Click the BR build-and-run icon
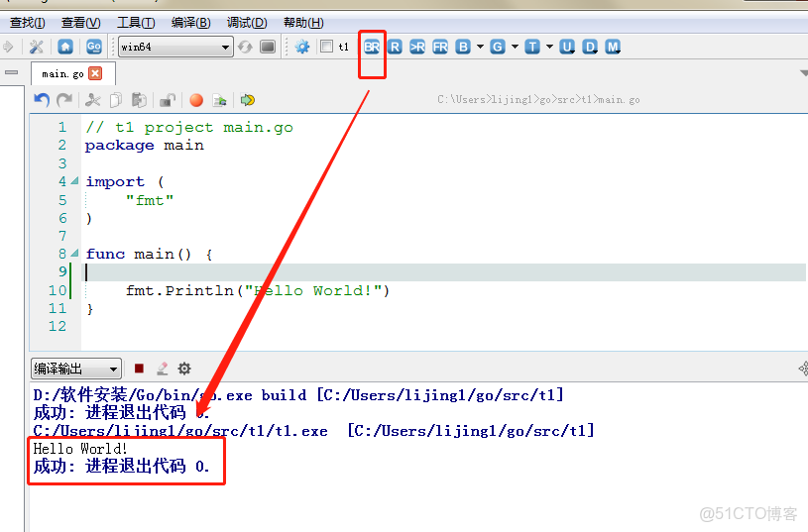 372,47
